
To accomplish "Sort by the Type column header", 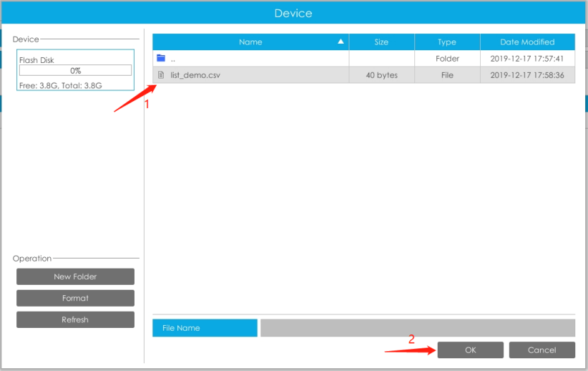I will pos(447,42).
